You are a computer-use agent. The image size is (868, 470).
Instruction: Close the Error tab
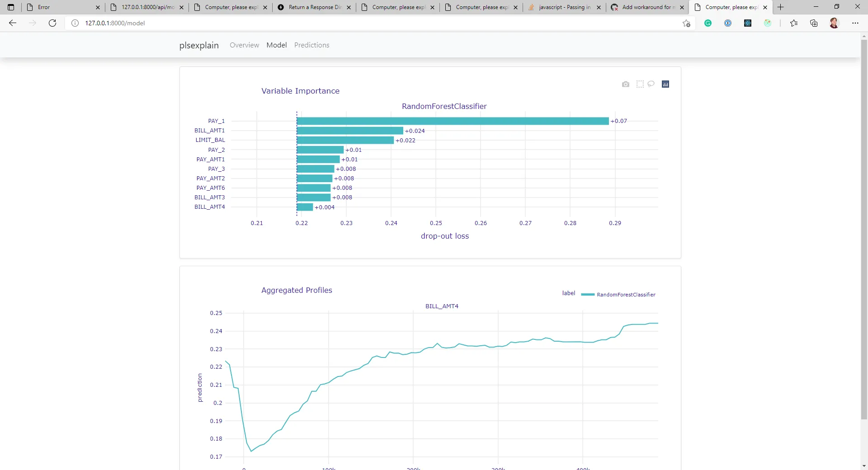[x=98, y=7]
